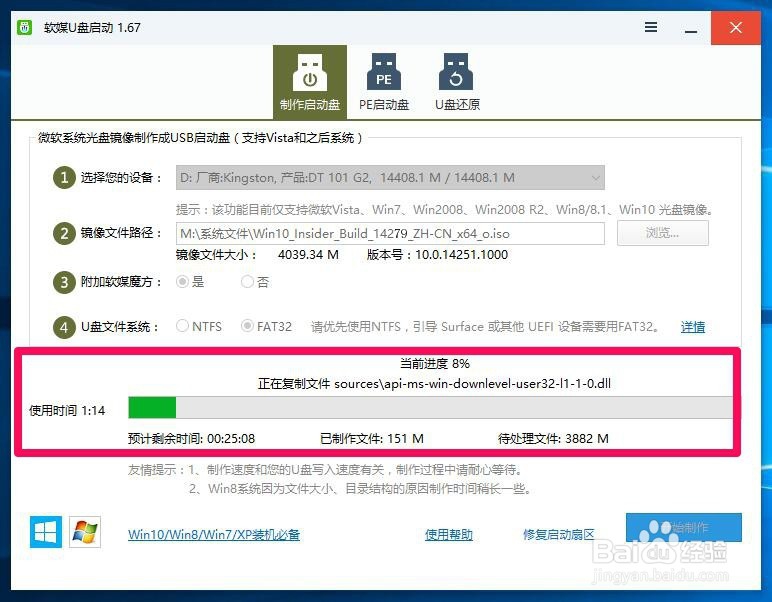Viewport: 772px width, 602px height.
Task: Open the hamburger menu in title bar
Action: pyautogui.click(x=651, y=27)
